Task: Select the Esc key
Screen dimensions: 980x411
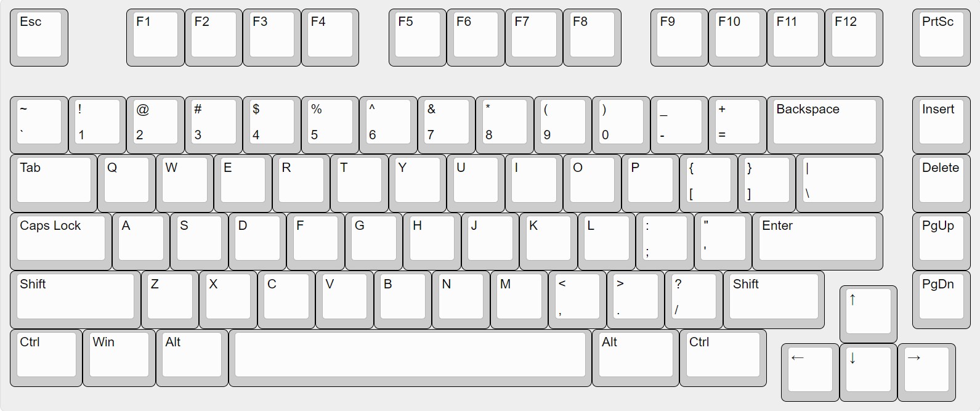Action: (39, 38)
